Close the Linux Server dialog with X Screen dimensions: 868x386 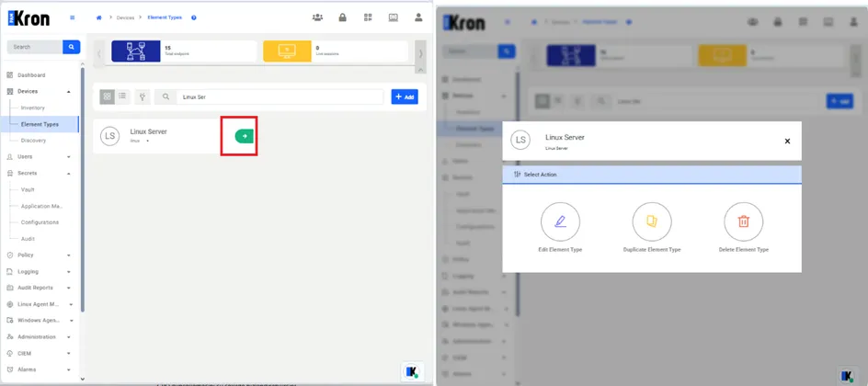click(787, 141)
